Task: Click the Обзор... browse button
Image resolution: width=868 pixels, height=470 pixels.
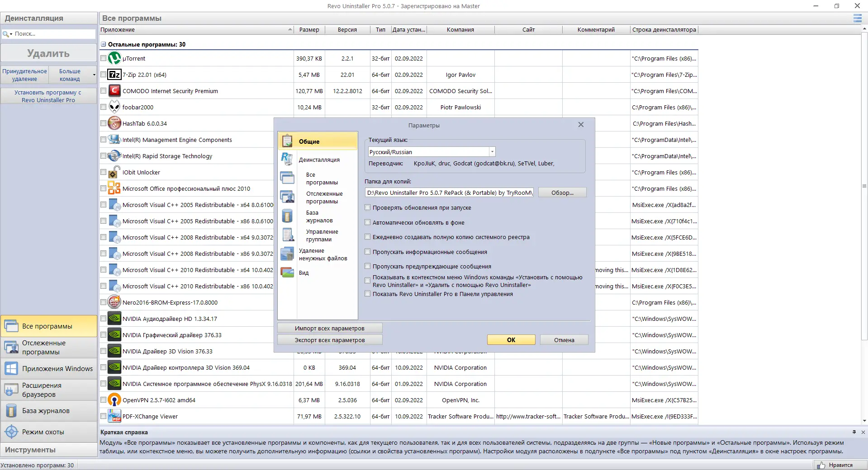Action: click(562, 193)
